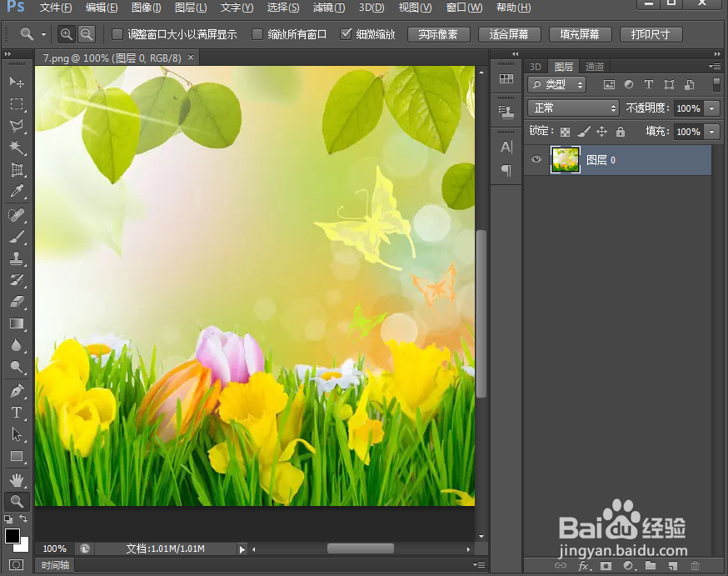This screenshot has height=576, width=728.
Task: Toggle lock image pixels
Action: click(584, 132)
